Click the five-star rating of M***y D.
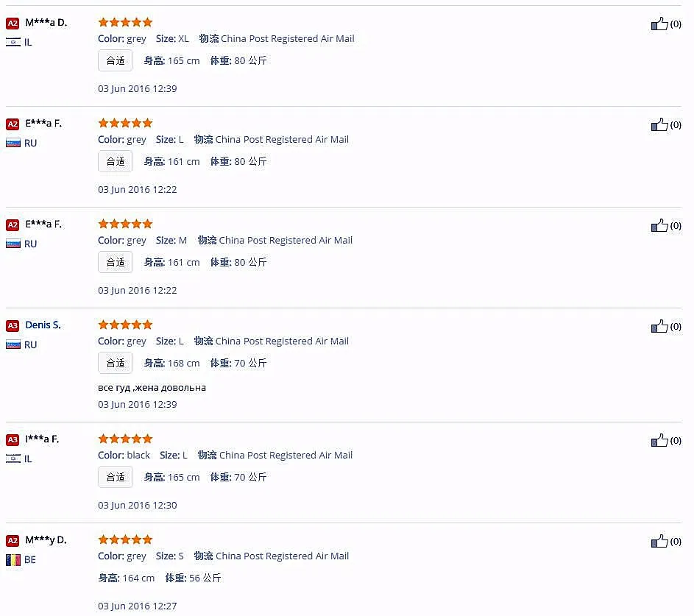The image size is (694, 616). point(125,539)
